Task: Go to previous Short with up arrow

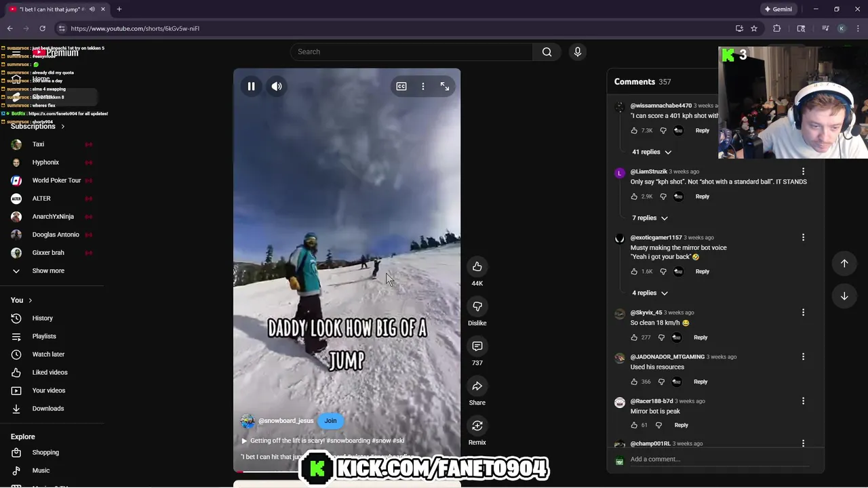Action: pyautogui.click(x=844, y=263)
